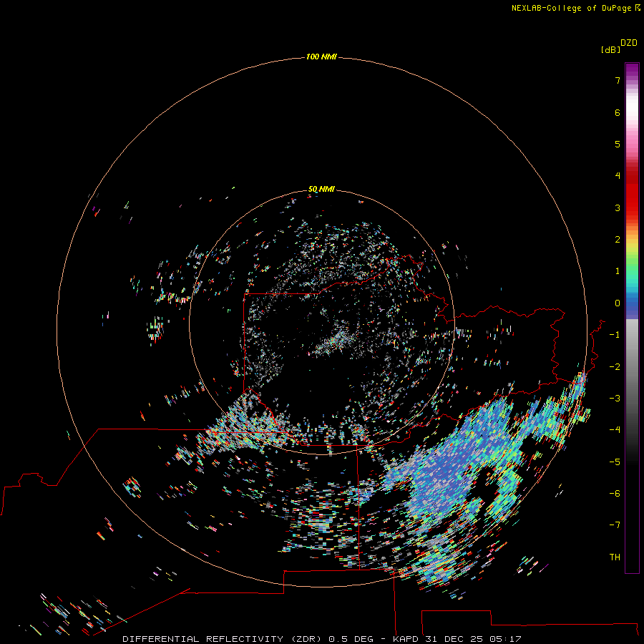The width and height of the screenshot is (644, 644).
Task: Click the -1 value on the color scale
Action: click(615, 335)
